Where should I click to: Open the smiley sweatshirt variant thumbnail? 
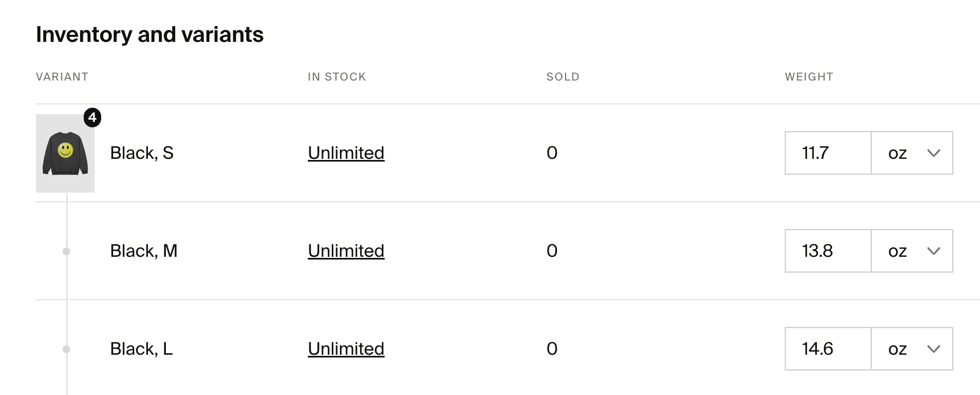[65, 153]
